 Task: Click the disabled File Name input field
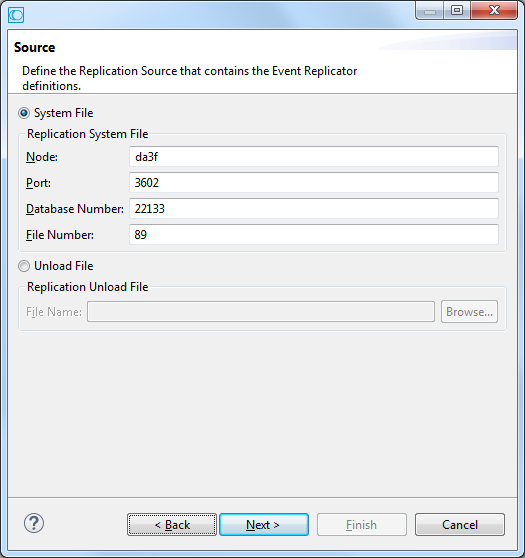click(261, 312)
